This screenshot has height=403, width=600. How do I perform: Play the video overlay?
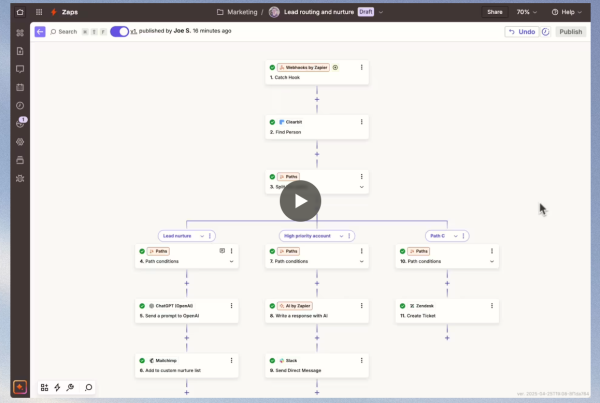click(300, 201)
